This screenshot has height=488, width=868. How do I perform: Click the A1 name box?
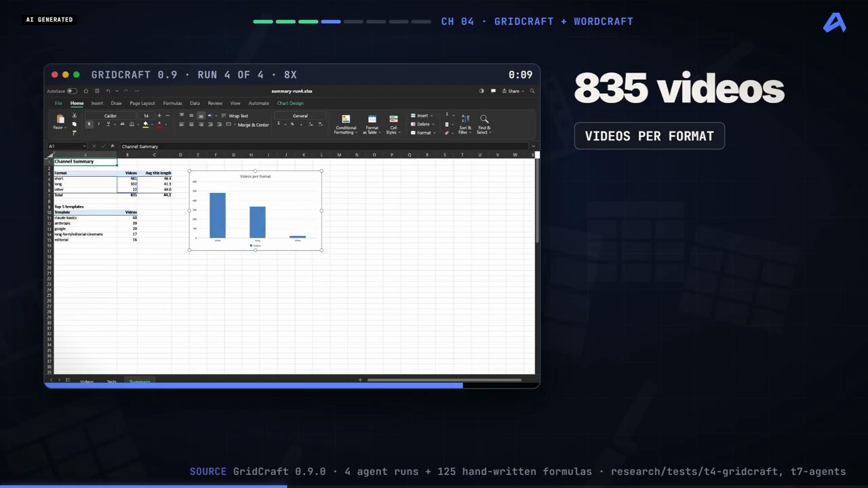pyautogui.click(x=67, y=146)
